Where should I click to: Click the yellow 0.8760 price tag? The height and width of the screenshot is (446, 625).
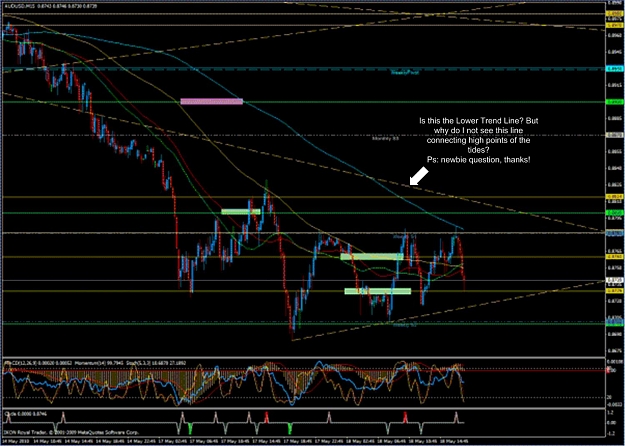(615, 257)
